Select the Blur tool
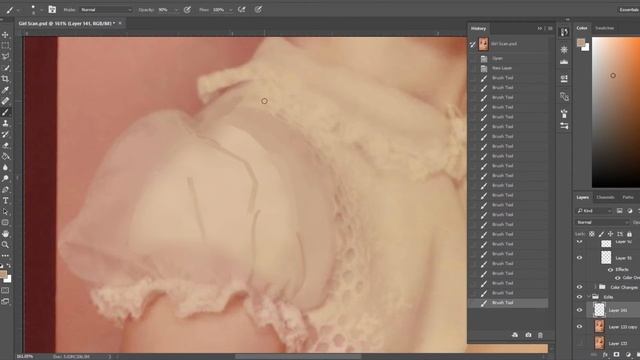Viewport: 640px width, 360px height. pyautogui.click(x=5, y=167)
